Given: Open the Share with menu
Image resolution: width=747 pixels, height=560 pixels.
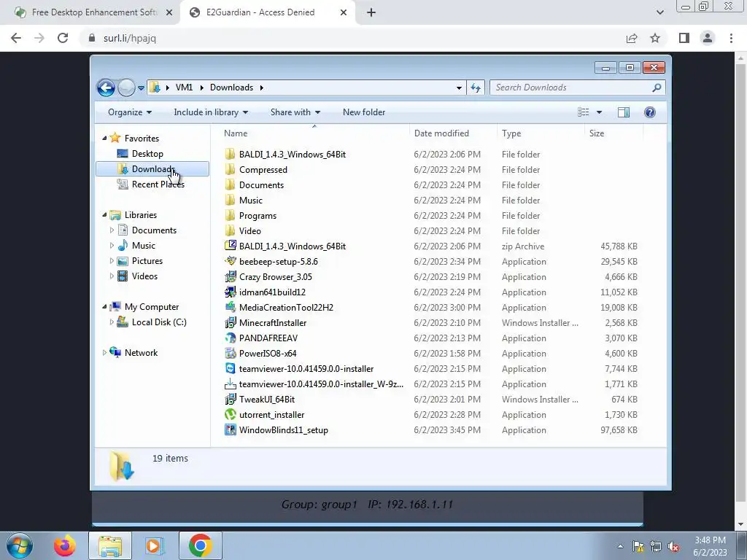Looking at the screenshot, I should tap(295, 112).
